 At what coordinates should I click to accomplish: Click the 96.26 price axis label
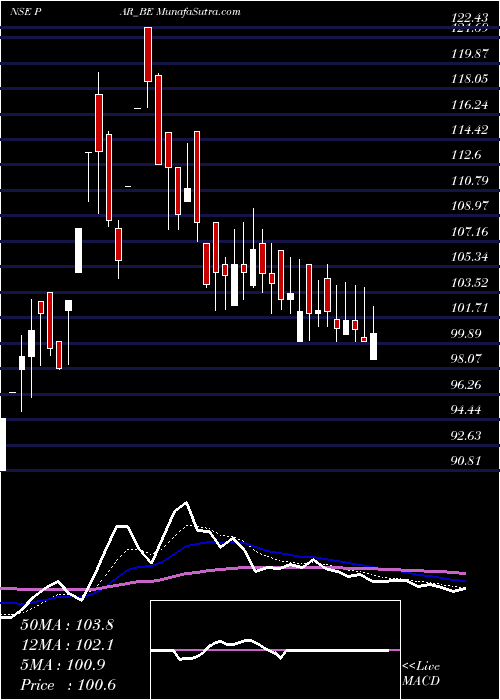(467, 385)
